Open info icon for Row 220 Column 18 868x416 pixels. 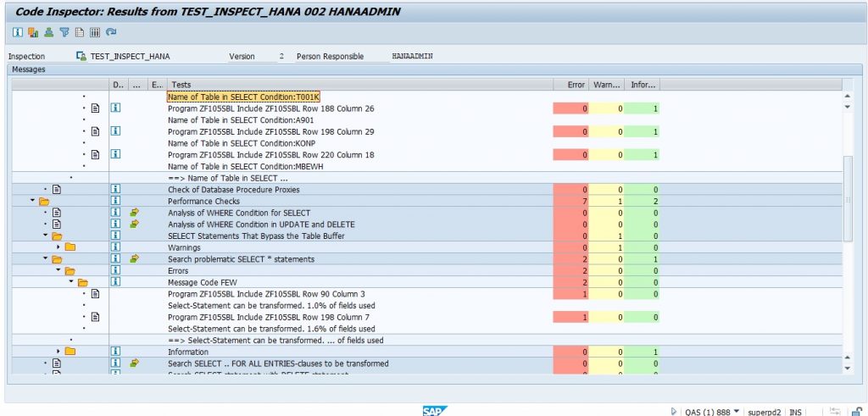(115, 155)
